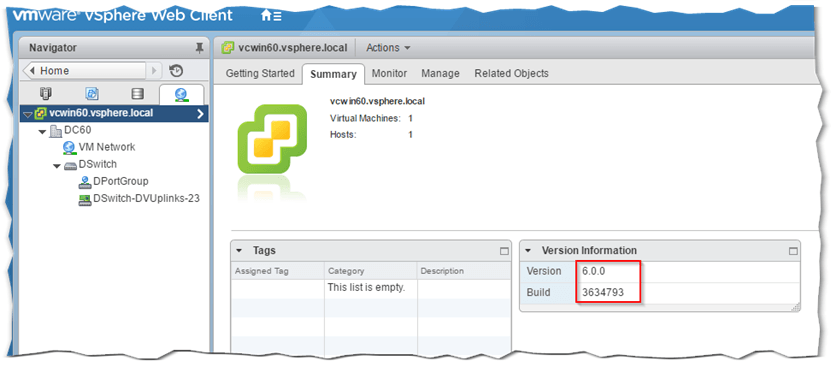The height and width of the screenshot is (367, 831).
Task: Click the VMware vSphere Web Client logo
Action: click(122, 15)
